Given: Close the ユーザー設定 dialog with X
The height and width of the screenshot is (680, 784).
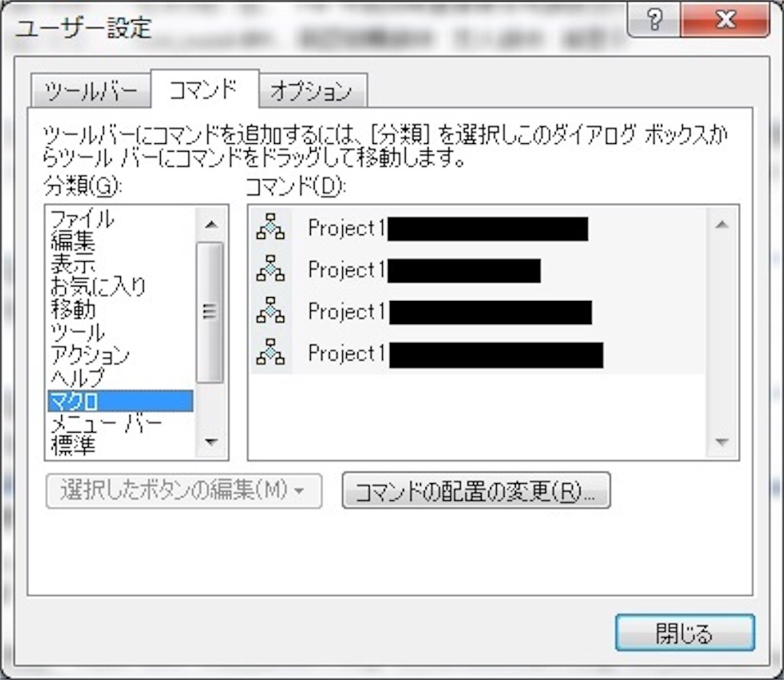Looking at the screenshot, I should click(725, 20).
